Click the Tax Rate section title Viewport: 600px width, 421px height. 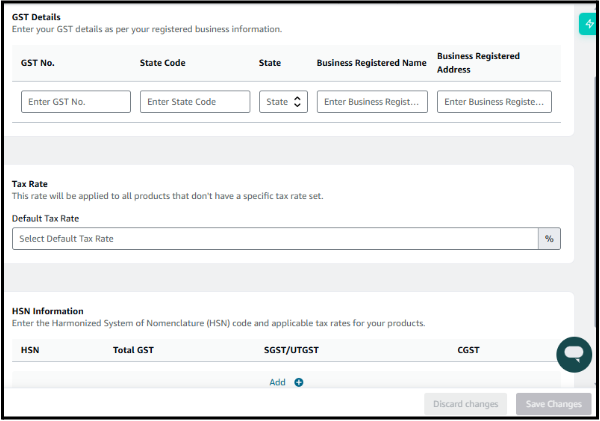pyautogui.click(x=29, y=184)
